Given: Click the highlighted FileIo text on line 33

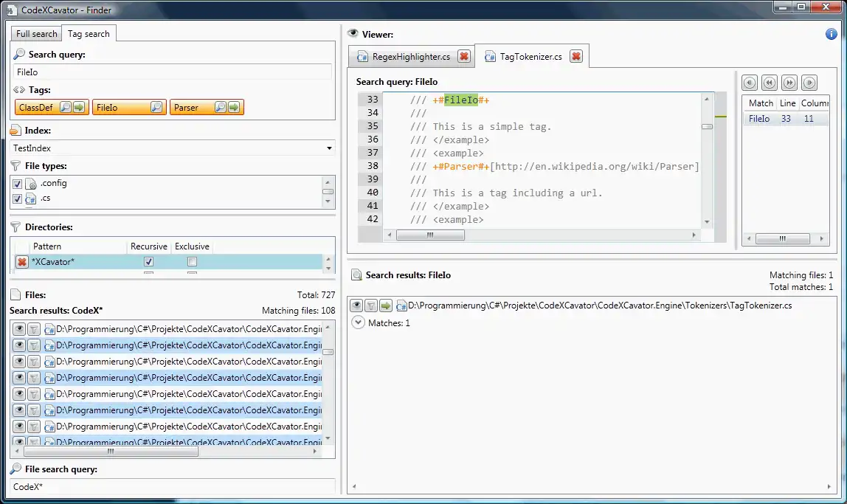Looking at the screenshot, I should (x=461, y=100).
